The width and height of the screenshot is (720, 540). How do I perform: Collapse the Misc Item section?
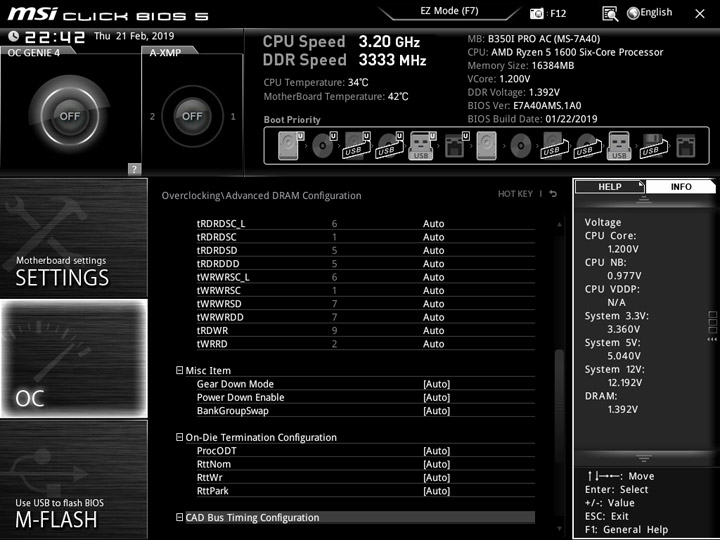click(180, 370)
